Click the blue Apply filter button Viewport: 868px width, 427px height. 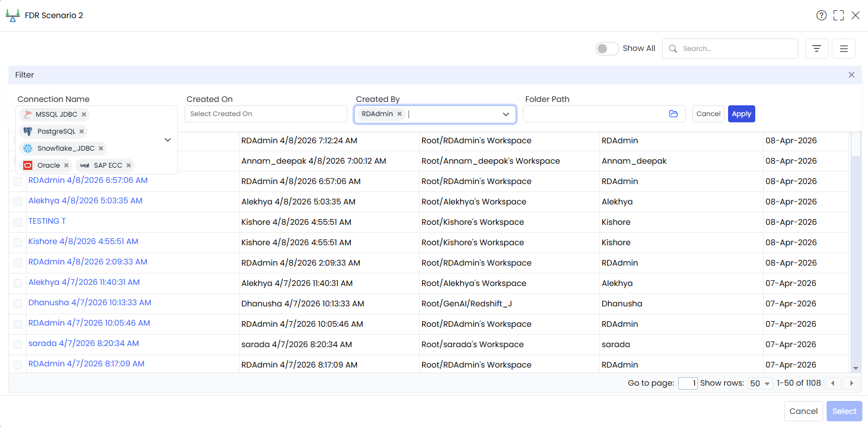tap(742, 114)
